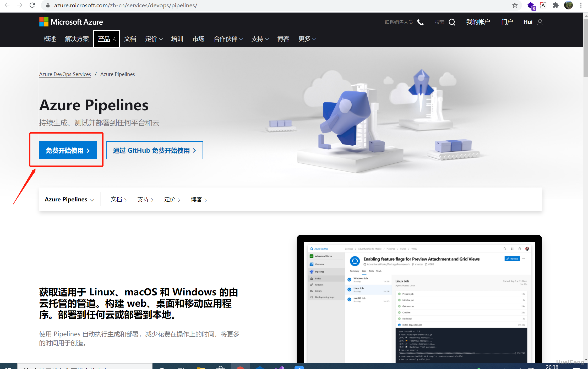The image size is (588, 369).
Task: Expand the 更多 dropdown
Action: click(x=307, y=39)
